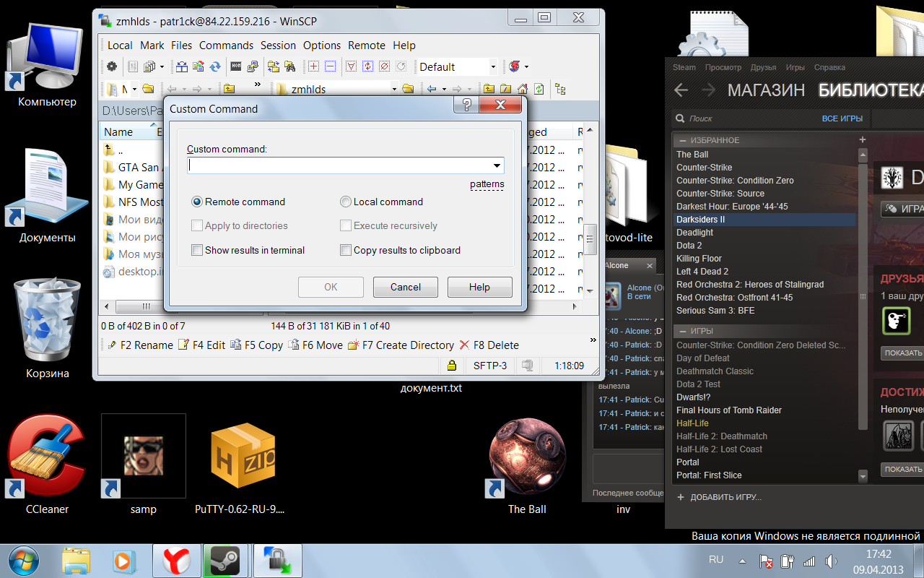Open the Default transfer settings dropdown
Screen dimensions: 924x578
click(494, 66)
